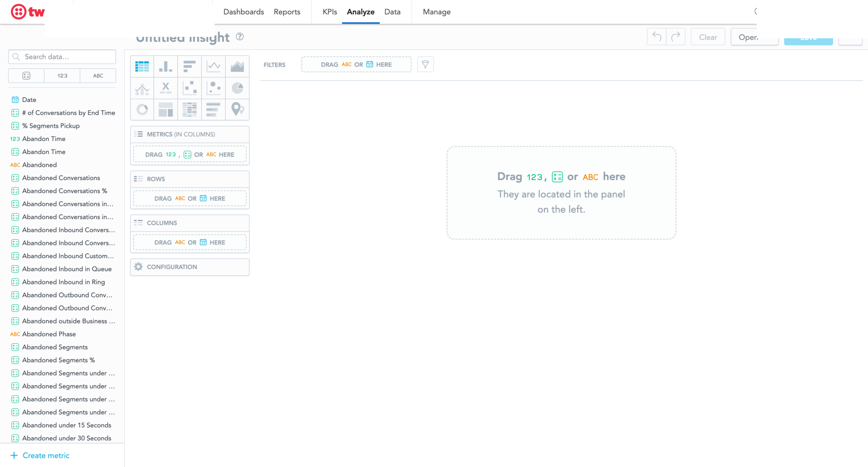Click the Undo arrow button
868x467 pixels.
pyautogui.click(x=656, y=37)
